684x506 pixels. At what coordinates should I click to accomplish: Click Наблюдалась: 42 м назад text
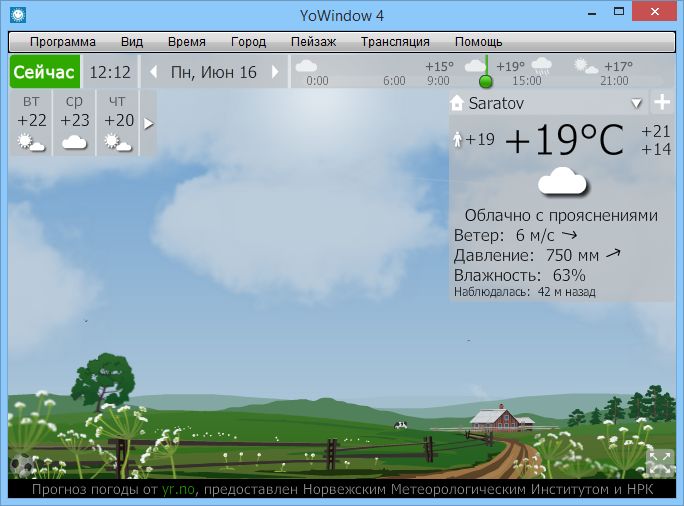click(525, 292)
